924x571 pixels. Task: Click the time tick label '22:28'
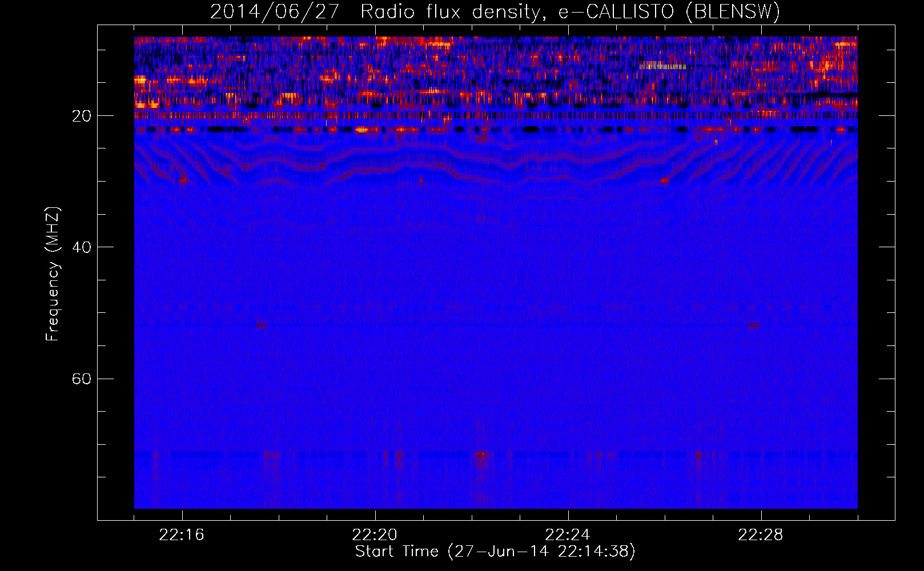coord(761,535)
